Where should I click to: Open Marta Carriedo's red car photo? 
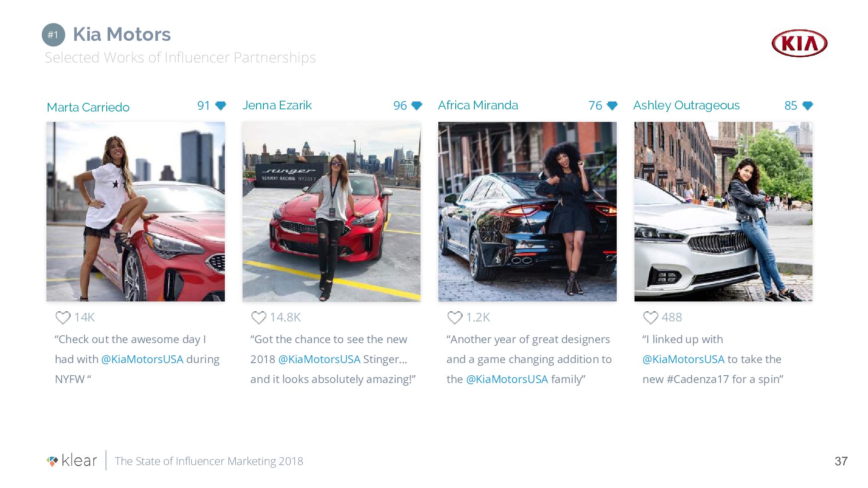[135, 212]
